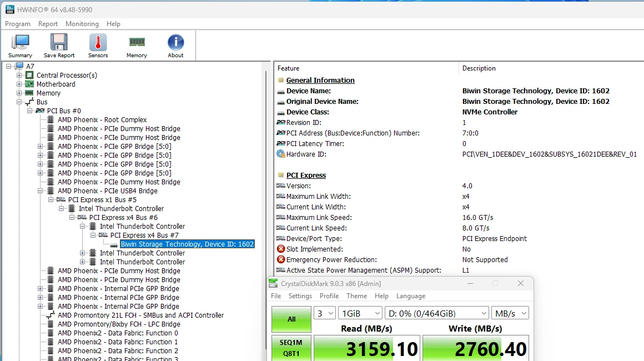Image resolution: width=644 pixels, height=361 pixels.
Task: Click the HWiNFO title bar app icon
Action: pos(9,9)
